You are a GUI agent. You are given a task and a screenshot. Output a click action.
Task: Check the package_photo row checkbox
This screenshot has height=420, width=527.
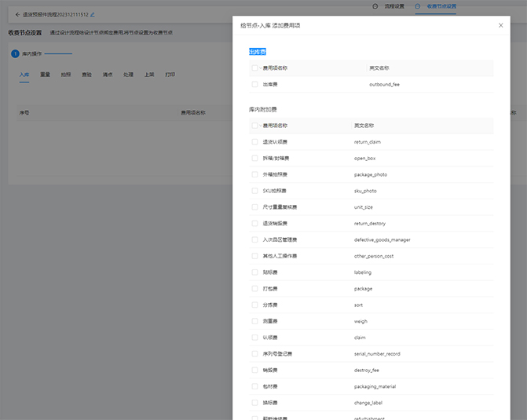(x=254, y=175)
